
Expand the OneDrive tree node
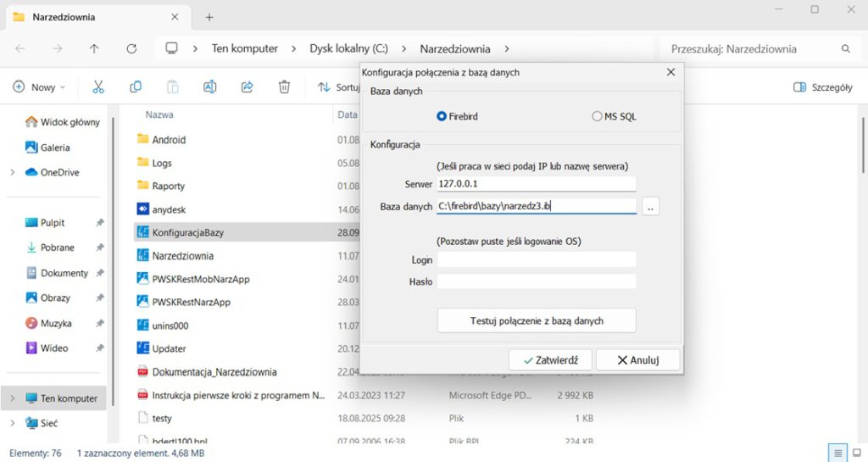point(12,172)
